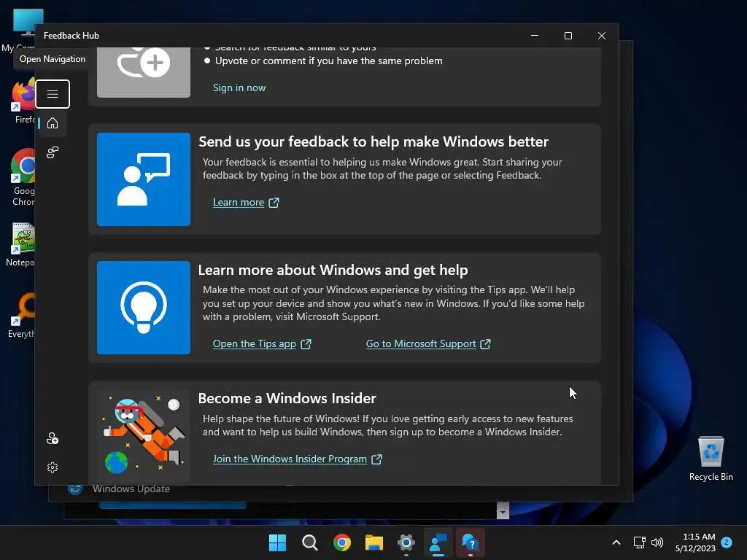Screen dimensions: 747x560
Task: Click the Become a Windows Insider heading
Action: pyautogui.click(x=287, y=398)
